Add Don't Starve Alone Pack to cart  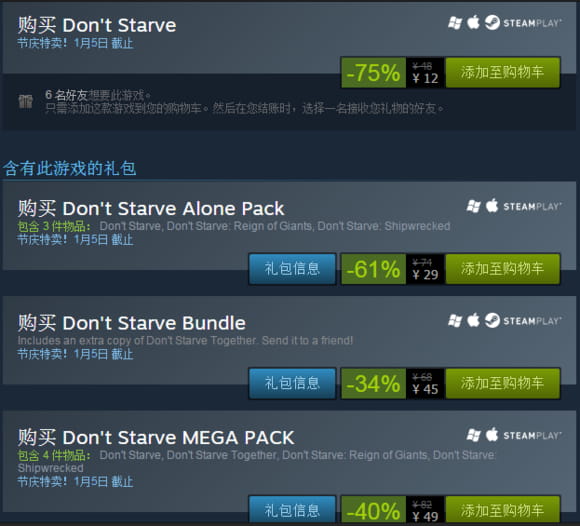[503, 269]
